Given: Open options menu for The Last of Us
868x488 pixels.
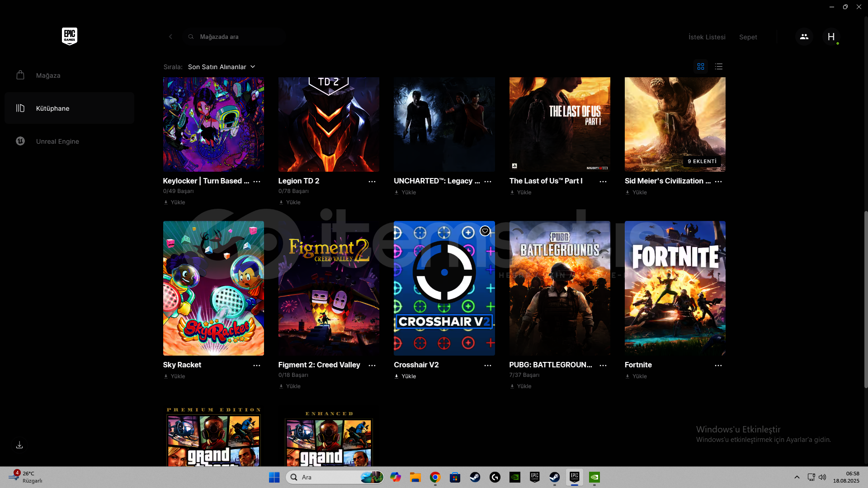Looking at the screenshot, I should coord(603,181).
